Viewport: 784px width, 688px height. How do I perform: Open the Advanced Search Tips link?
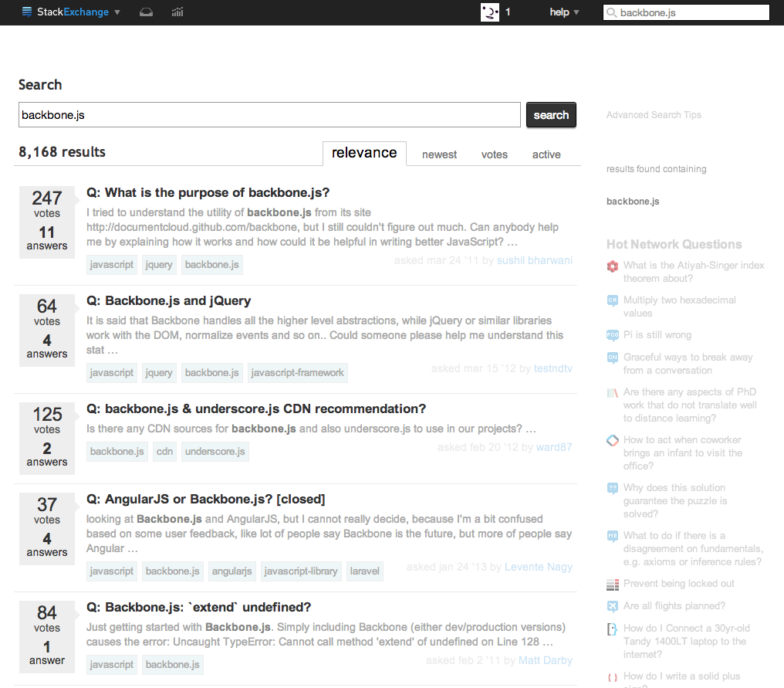pos(654,114)
